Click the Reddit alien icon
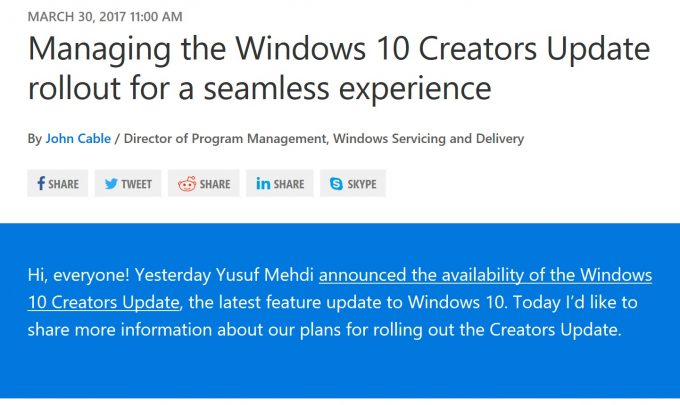680x405 pixels. point(187,184)
